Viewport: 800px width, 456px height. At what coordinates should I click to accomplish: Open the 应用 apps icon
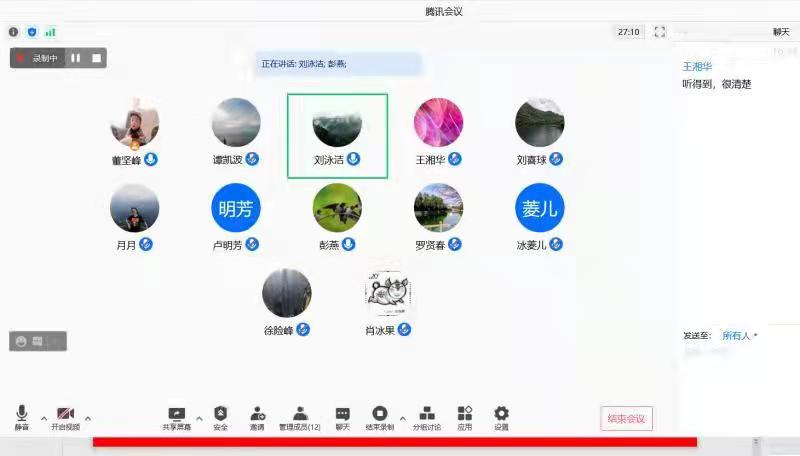[x=464, y=417]
